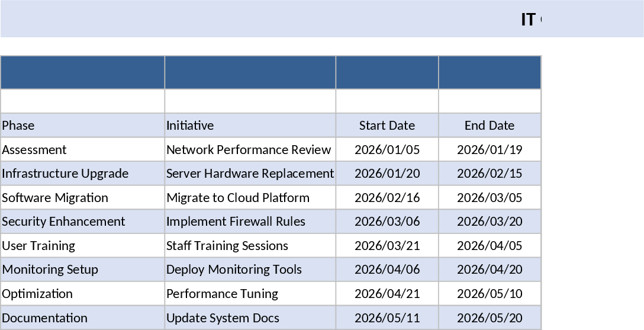The image size is (644, 330).
Task: Select the start date 2026/01/05 cell
Action: (x=387, y=149)
